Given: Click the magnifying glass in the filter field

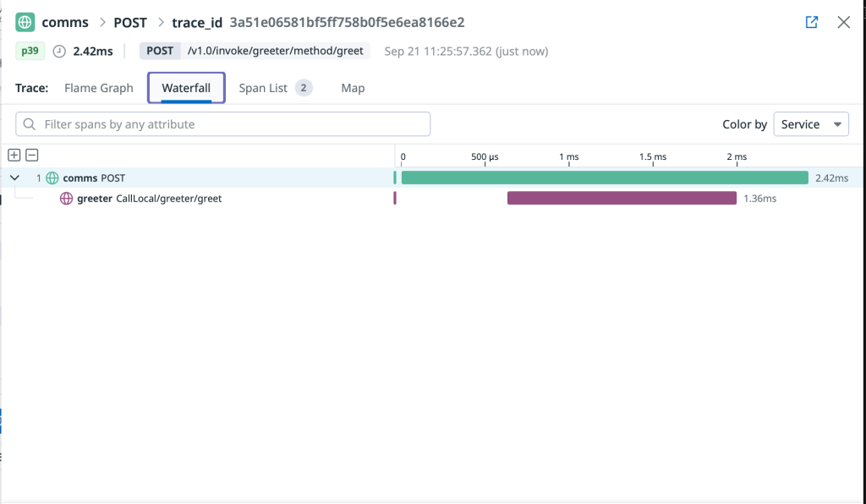Looking at the screenshot, I should click(30, 123).
